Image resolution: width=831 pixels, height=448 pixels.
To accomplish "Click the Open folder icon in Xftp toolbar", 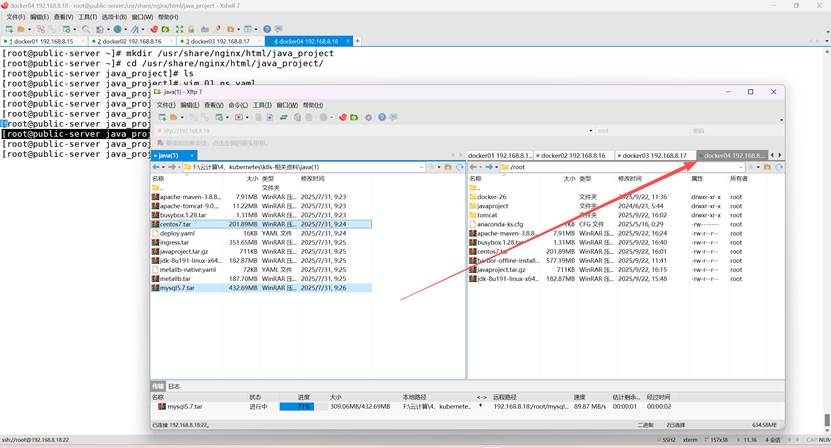I will coord(173,117).
